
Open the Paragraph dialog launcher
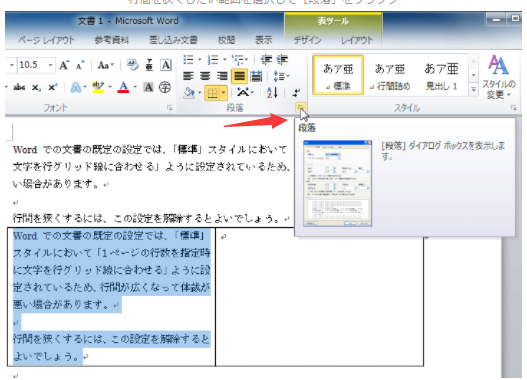click(300, 108)
